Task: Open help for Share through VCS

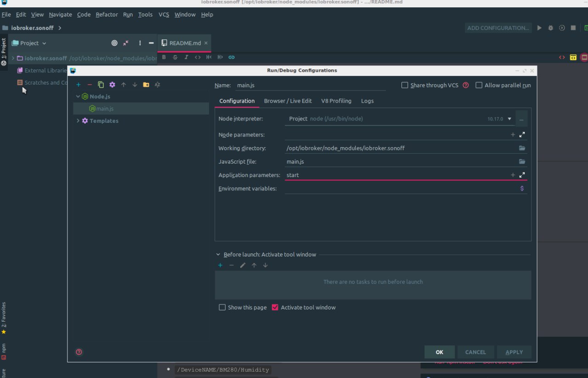Action: pos(466,85)
